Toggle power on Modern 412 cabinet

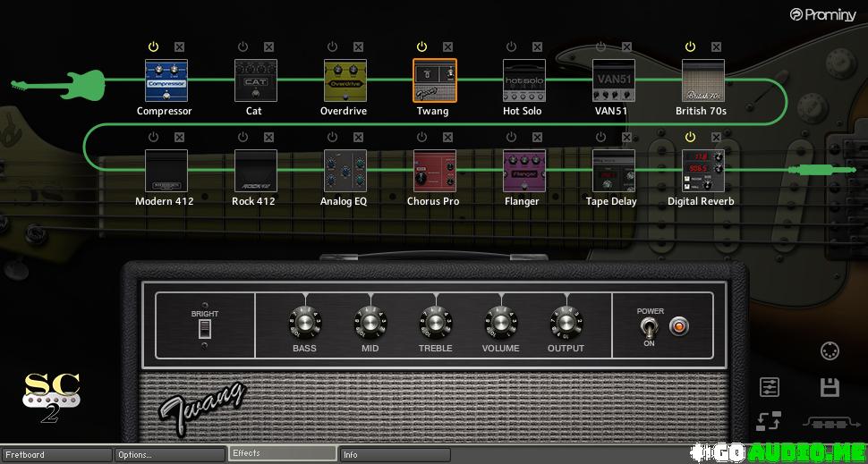[153, 137]
